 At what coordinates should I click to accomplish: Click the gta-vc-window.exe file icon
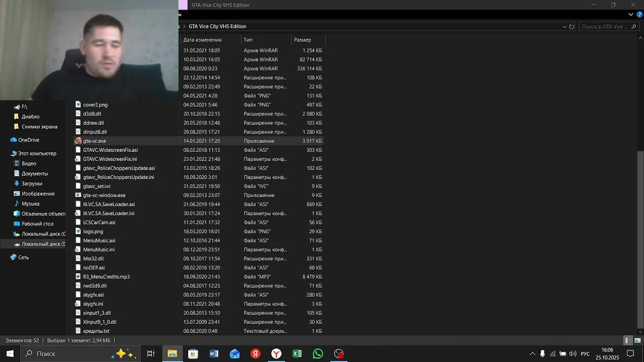(78, 195)
